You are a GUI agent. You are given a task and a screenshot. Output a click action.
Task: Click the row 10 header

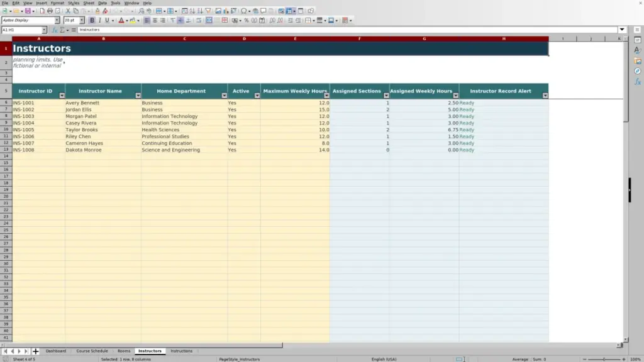pos(6,129)
